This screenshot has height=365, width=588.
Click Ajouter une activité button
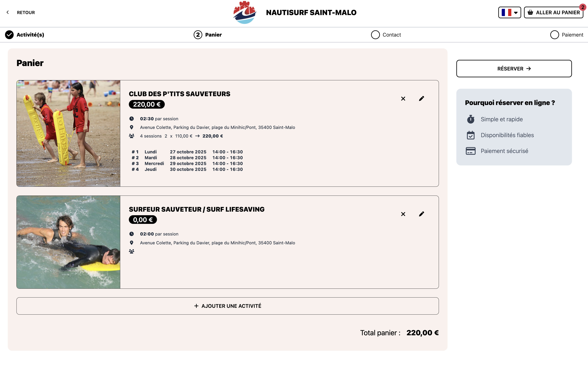tap(228, 306)
